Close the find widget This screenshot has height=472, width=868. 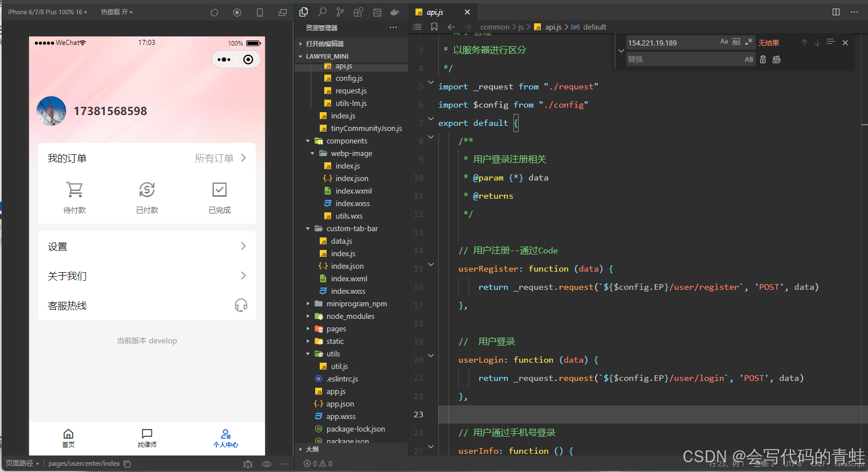[845, 43]
